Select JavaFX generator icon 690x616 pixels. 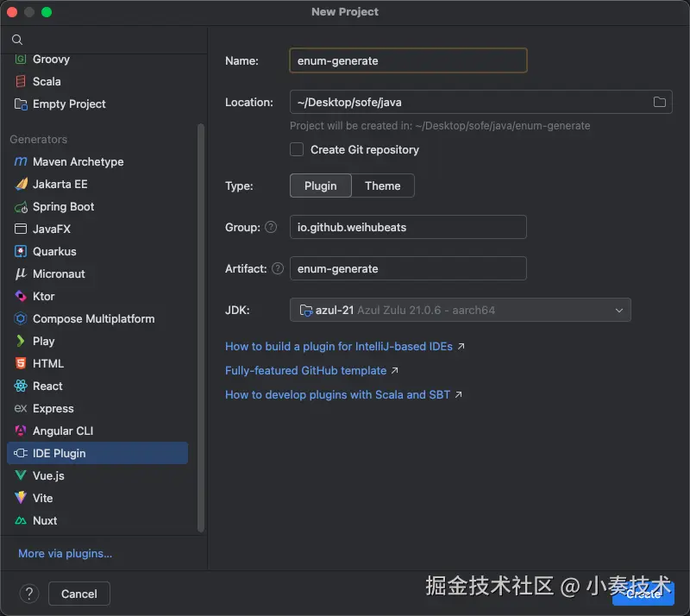20,229
